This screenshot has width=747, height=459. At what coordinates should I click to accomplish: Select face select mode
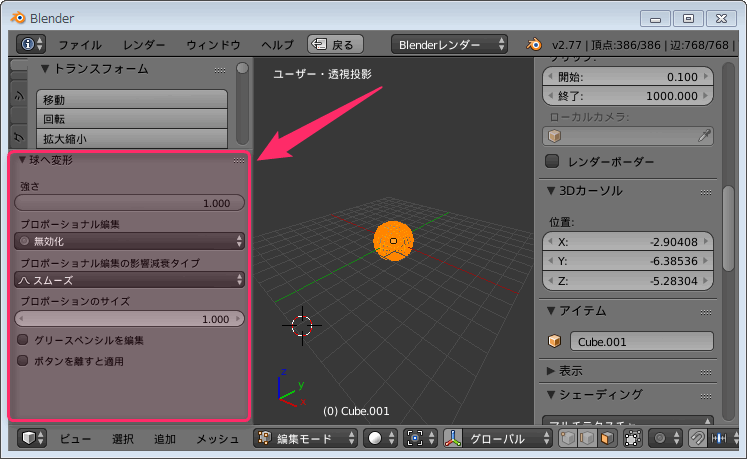607,438
